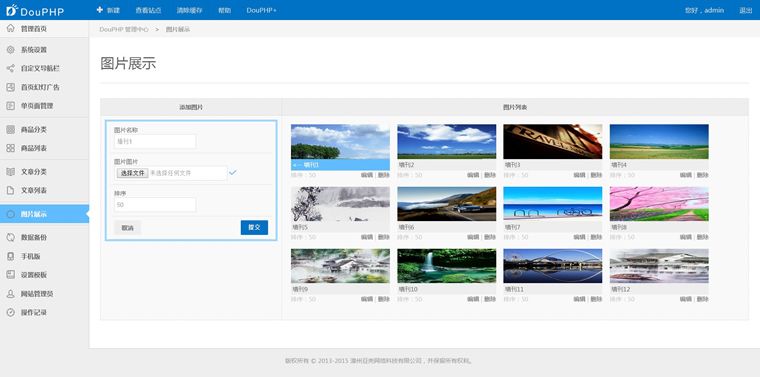The image size is (760, 377).
Task: Click the waterfall thumbnail 墙刊10
Action: pos(446,266)
